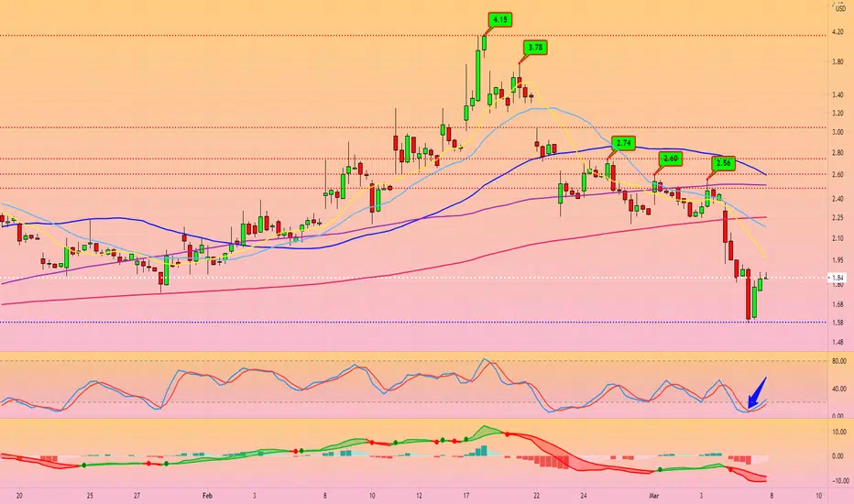Select the Mar label on the time axis
This screenshot has width=854, height=504.
click(x=654, y=497)
